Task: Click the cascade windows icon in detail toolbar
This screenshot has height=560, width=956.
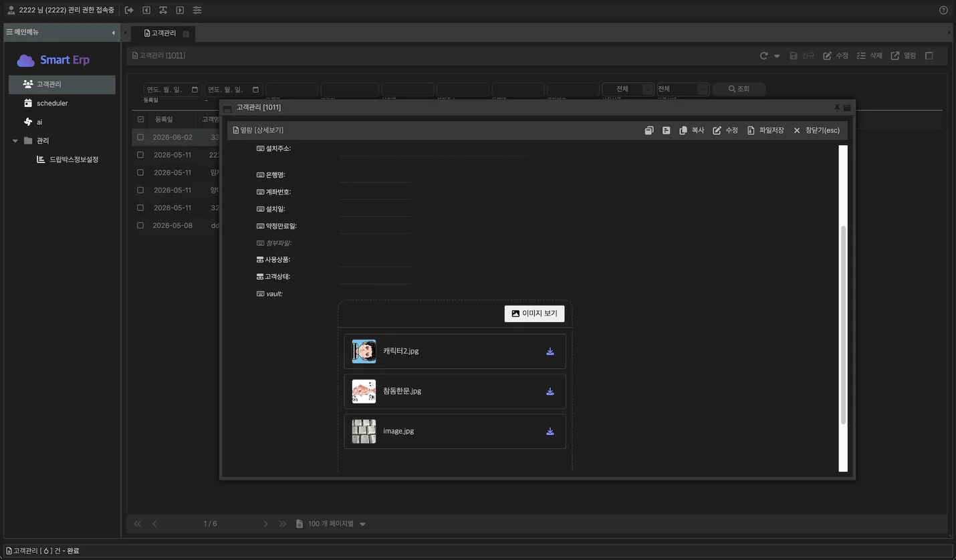Action: pos(648,130)
